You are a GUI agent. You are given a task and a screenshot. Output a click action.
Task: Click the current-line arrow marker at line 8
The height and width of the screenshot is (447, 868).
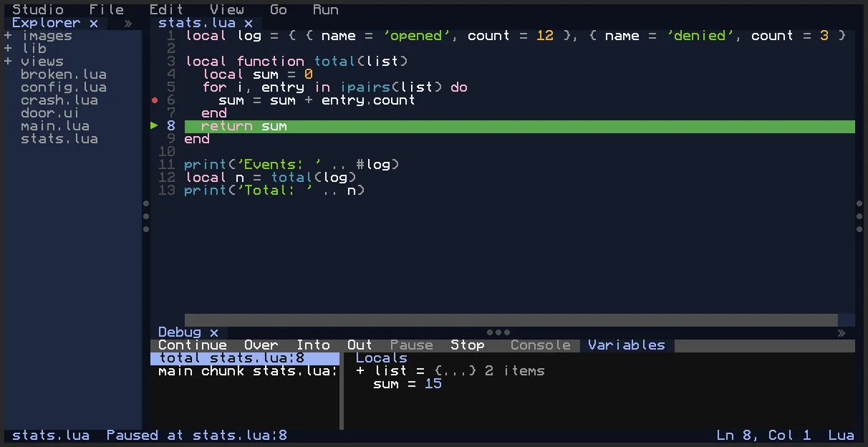click(x=154, y=126)
